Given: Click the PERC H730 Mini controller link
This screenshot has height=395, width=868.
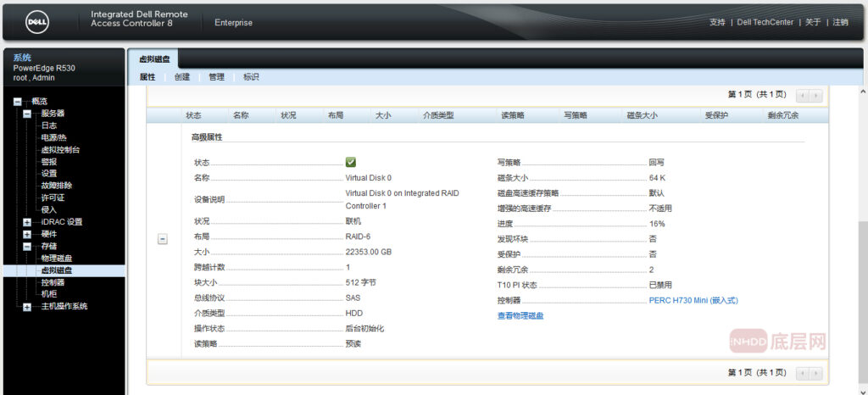Looking at the screenshot, I should coord(693,300).
